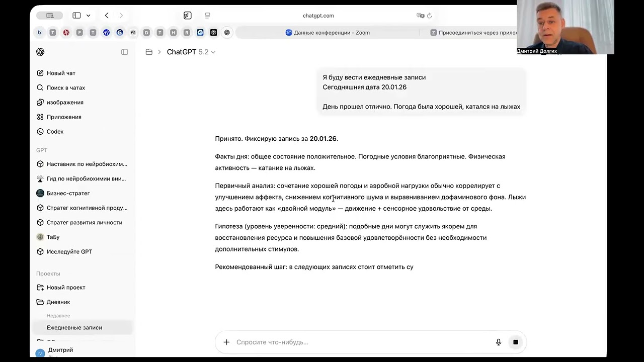Select the Ежедневные записи chat

coord(83,327)
